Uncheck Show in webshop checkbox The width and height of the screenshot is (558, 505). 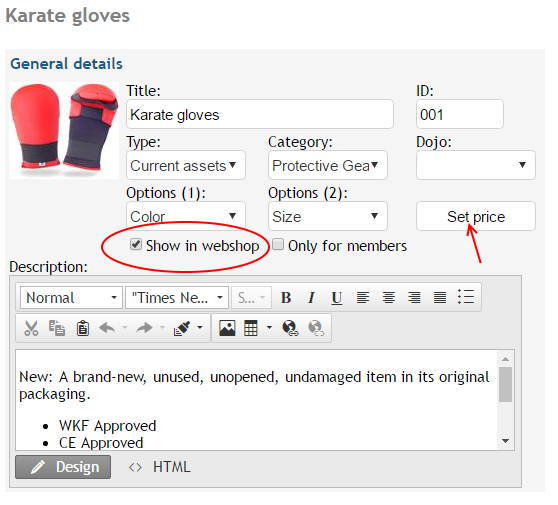coord(136,245)
